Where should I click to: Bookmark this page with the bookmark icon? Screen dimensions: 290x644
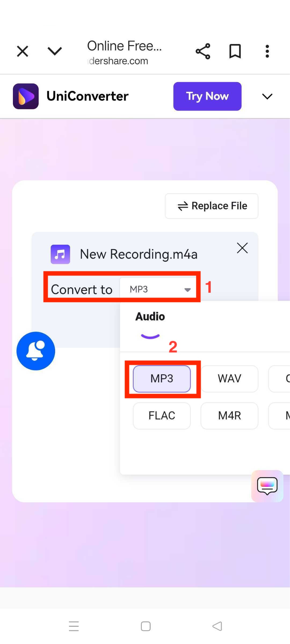click(235, 51)
